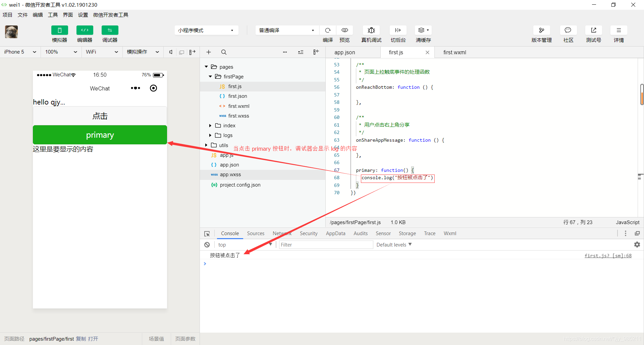Open the 社区 community icon
644x345 pixels.
pos(568,30)
